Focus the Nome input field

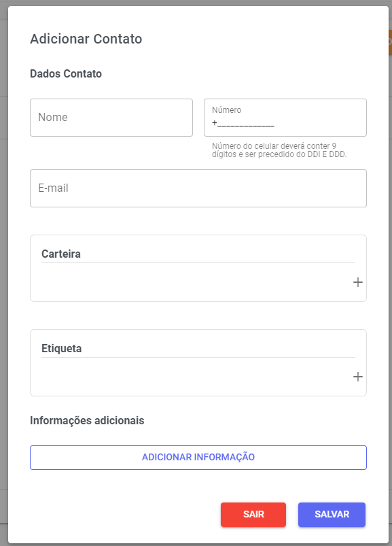[111, 118]
